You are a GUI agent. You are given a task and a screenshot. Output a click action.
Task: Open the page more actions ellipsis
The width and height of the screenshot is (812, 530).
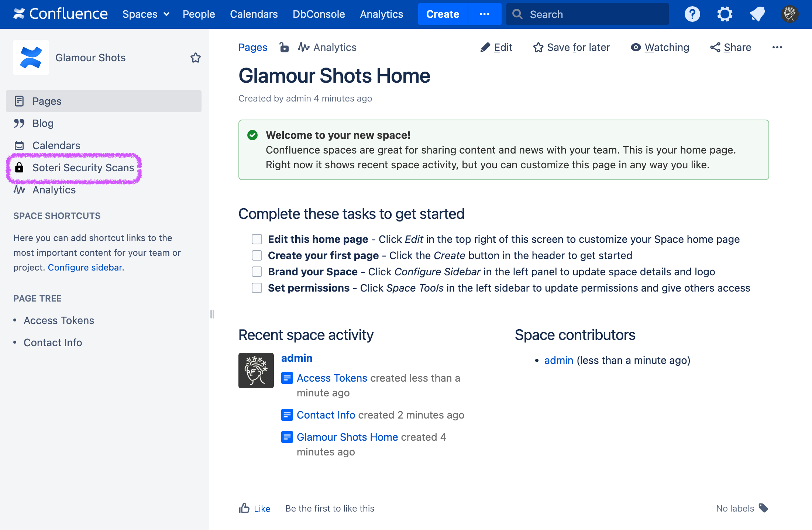pyautogui.click(x=777, y=47)
